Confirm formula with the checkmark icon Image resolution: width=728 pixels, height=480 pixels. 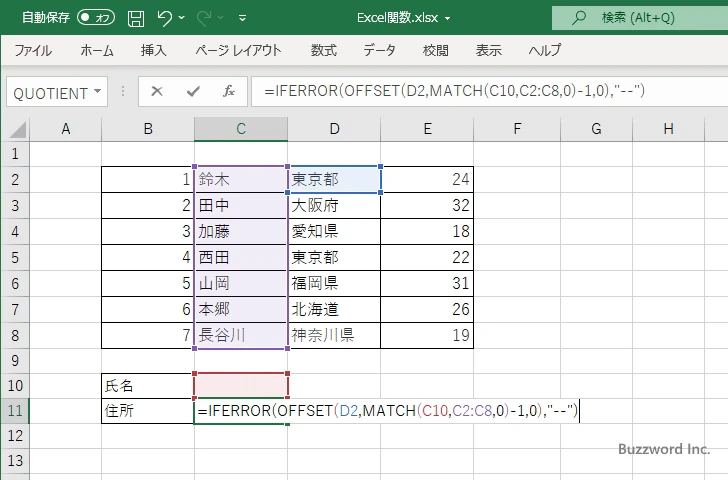tap(193, 91)
